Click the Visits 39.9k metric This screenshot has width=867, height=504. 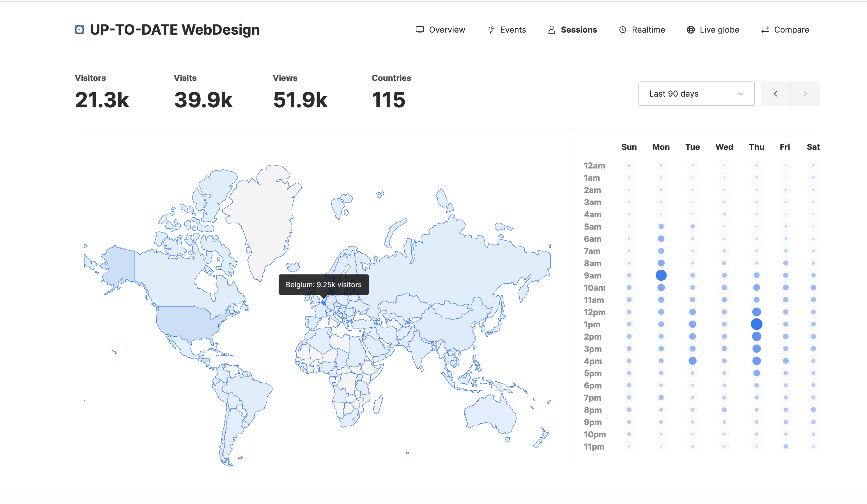pos(203,92)
